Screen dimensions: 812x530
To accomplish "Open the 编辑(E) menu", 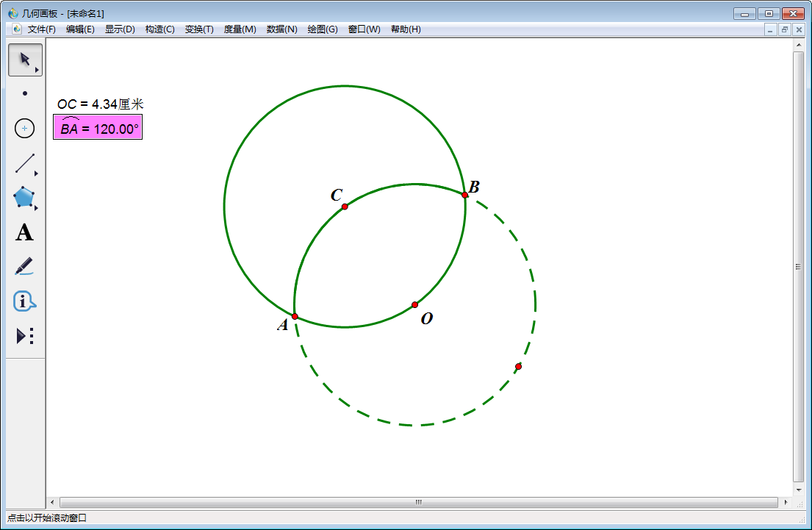I will pos(80,29).
